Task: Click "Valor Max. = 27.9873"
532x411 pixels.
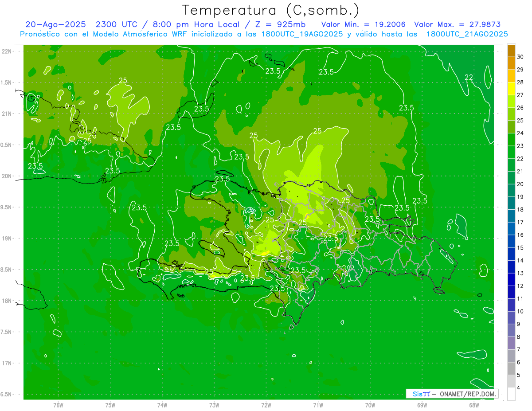Action: (457, 24)
